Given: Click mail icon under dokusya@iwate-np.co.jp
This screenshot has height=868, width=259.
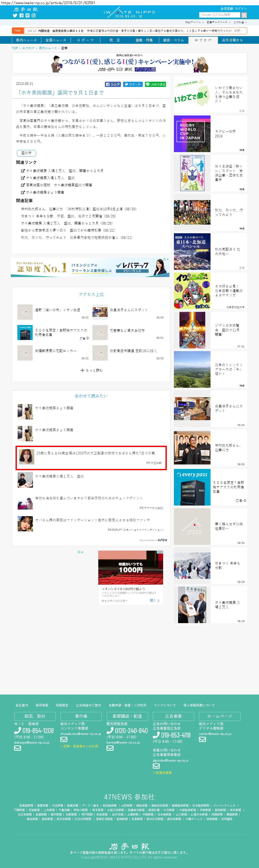Looking at the screenshot, I should point(17,748).
